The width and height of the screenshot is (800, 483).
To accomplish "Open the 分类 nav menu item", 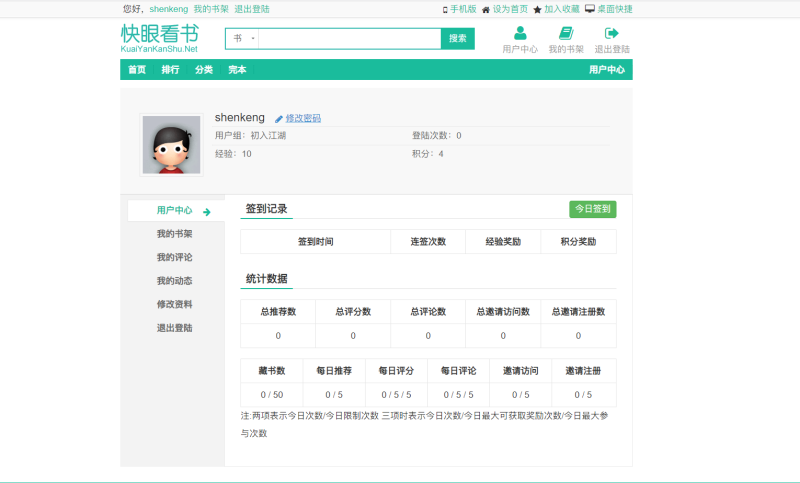I will pyautogui.click(x=204, y=69).
